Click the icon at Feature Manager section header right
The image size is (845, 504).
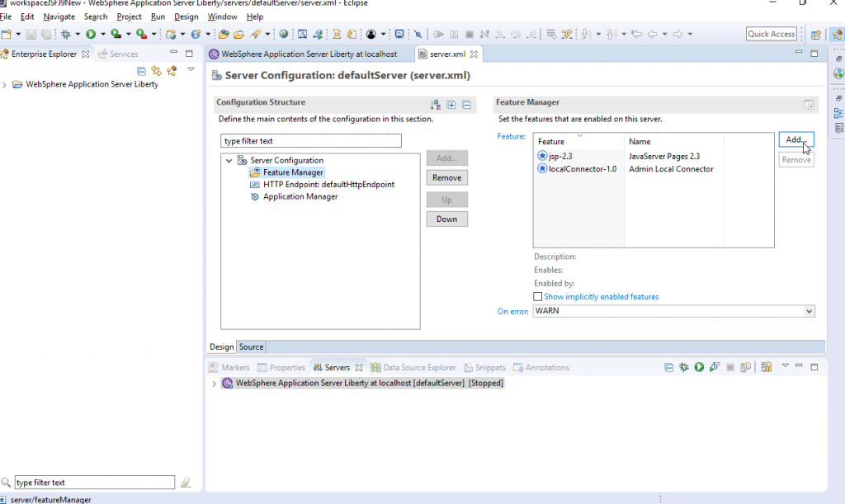pos(809,105)
